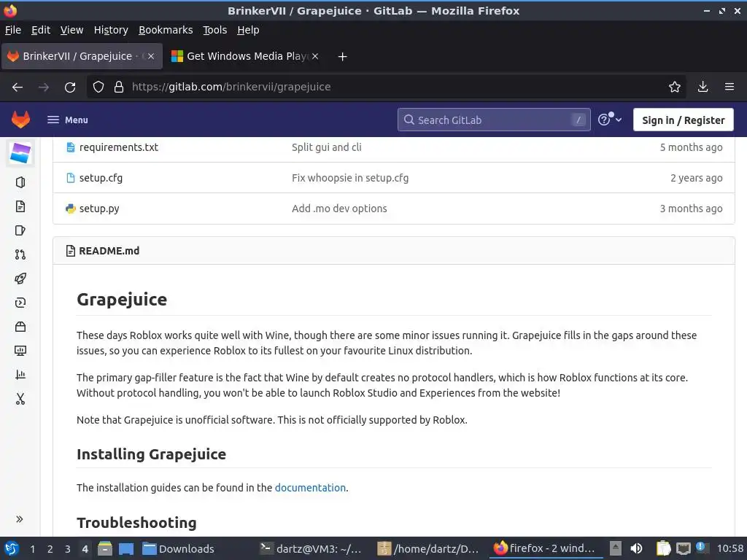Screen dimensions: 747x560
Task: Open the Help menu
Action: (x=248, y=30)
